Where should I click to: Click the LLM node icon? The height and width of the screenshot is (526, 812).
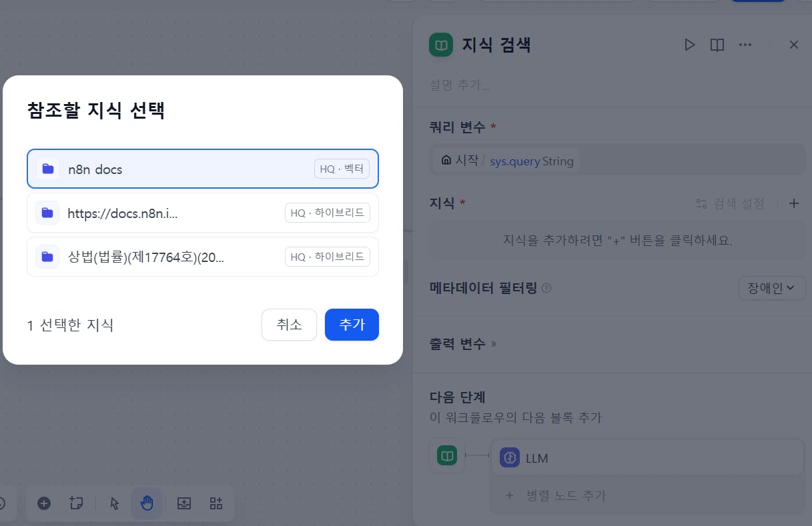point(510,458)
